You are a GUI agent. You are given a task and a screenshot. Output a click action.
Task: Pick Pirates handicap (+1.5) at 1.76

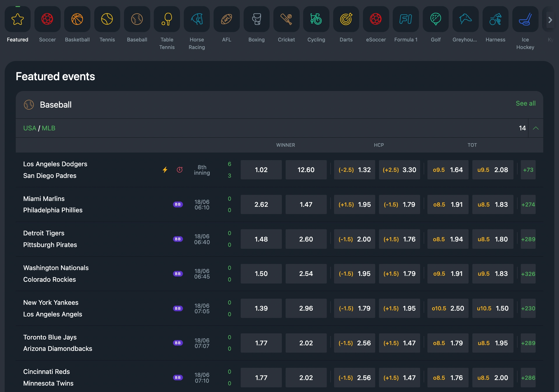pyautogui.click(x=399, y=239)
